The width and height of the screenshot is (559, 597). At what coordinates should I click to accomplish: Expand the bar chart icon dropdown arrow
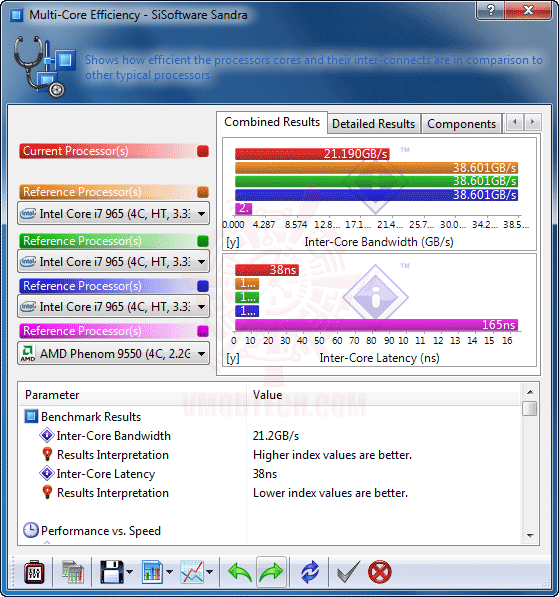[x=169, y=572]
